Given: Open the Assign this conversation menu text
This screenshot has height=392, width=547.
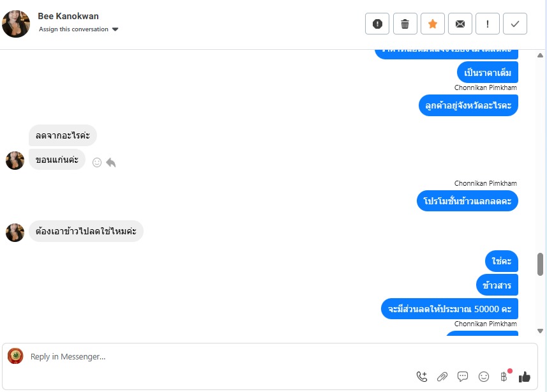Looking at the screenshot, I should point(73,29).
